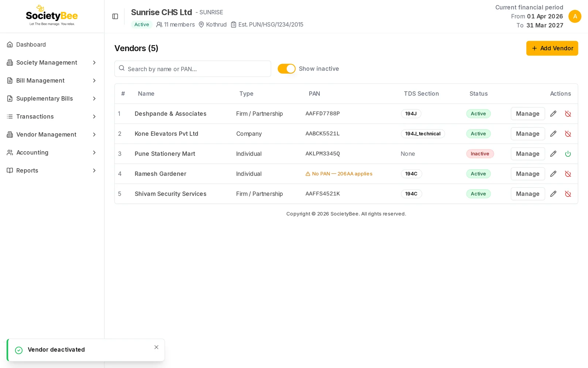Click the Bill Management document icon
588x368 pixels.
[x=10, y=81]
